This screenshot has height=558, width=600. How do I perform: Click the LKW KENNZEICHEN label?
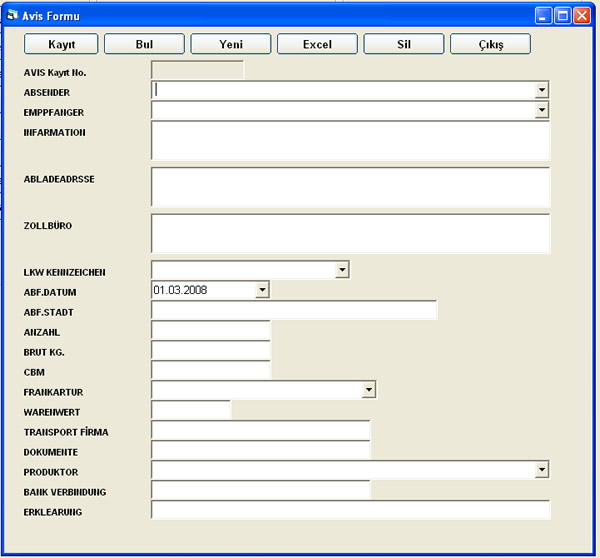point(64,272)
